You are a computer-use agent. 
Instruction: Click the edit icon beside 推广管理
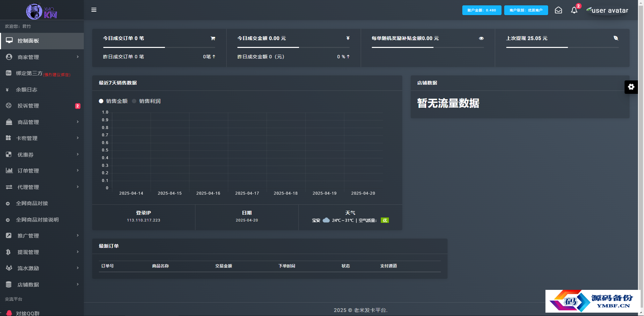tap(9, 236)
